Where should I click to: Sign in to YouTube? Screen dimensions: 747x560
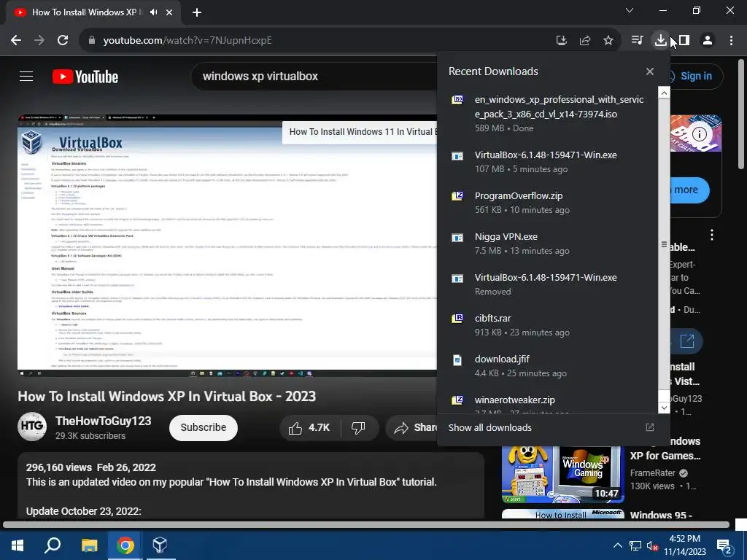695,76
